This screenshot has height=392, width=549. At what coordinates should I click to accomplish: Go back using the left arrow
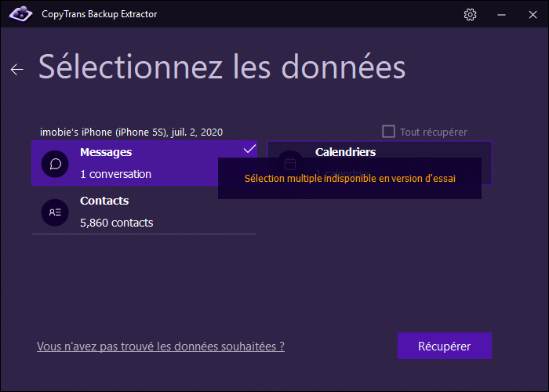[16, 69]
